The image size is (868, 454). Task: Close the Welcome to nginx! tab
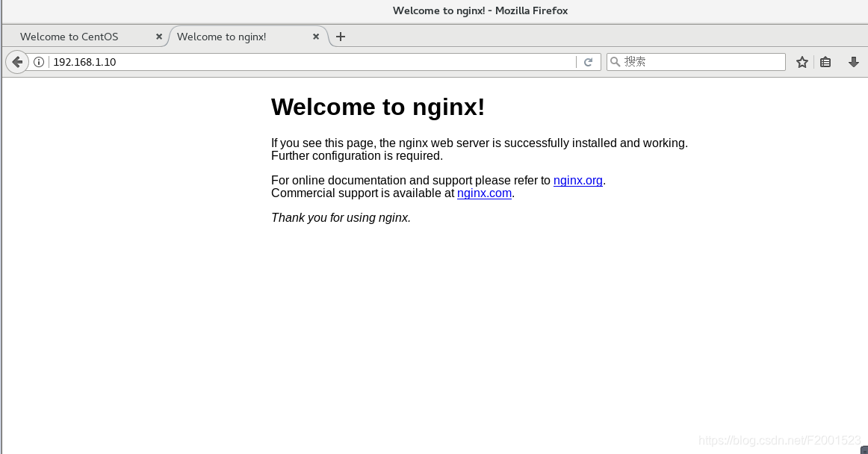click(x=316, y=37)
